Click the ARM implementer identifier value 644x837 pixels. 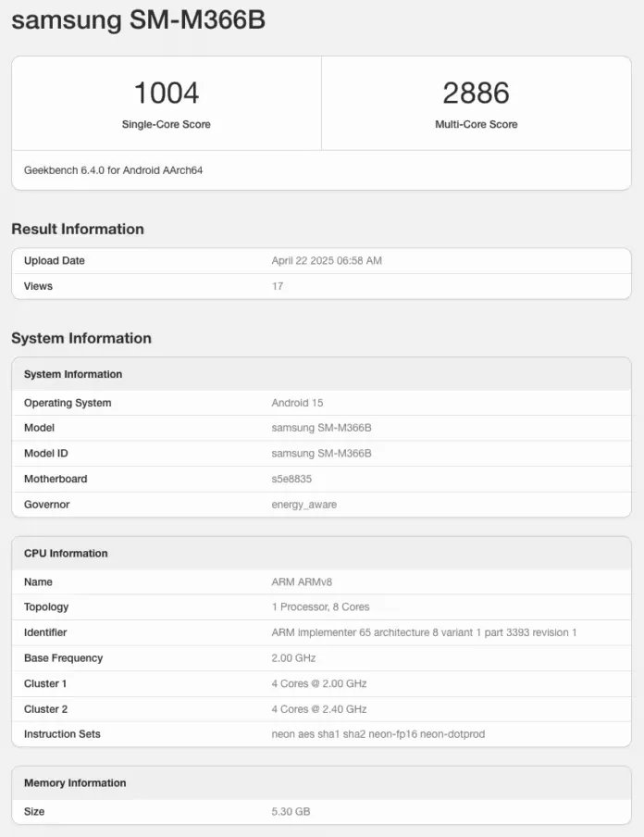424,632
